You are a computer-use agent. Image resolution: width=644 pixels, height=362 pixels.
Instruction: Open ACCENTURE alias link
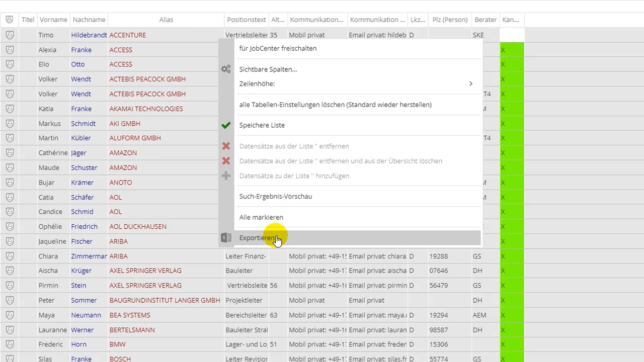pyautogui.click(x=128, y=35)
